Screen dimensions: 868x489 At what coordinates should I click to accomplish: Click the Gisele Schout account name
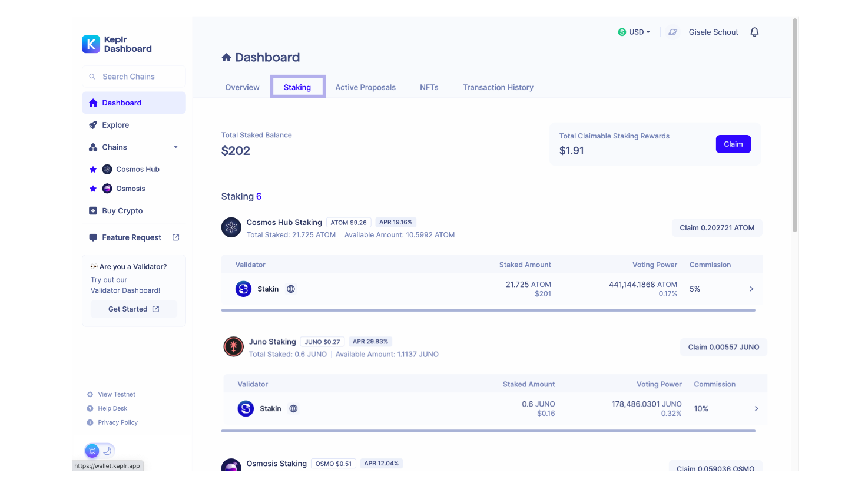point(713,32)
